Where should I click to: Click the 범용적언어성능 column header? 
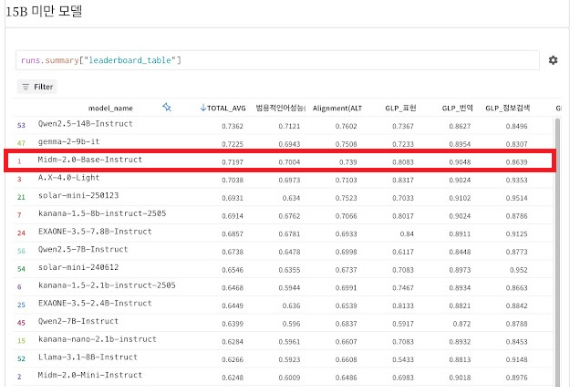tap(280, 108)
